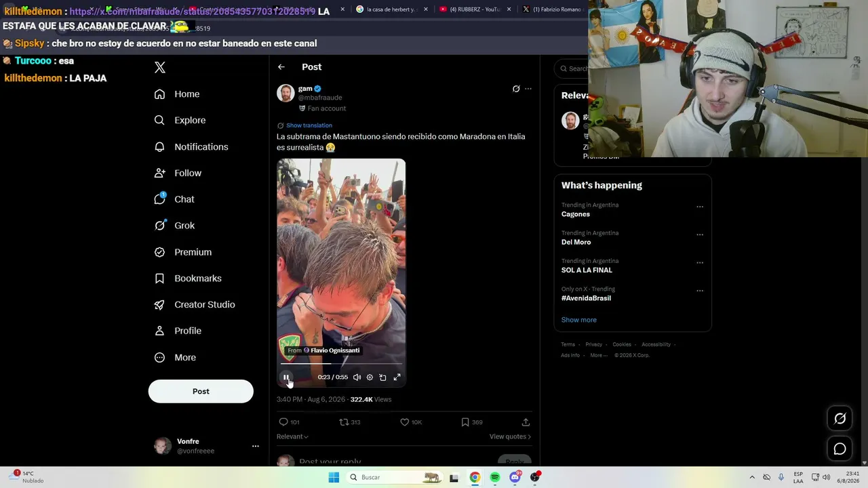Open video settings gear icon
Screen dimensions: 868x488
tap(370, 378)
